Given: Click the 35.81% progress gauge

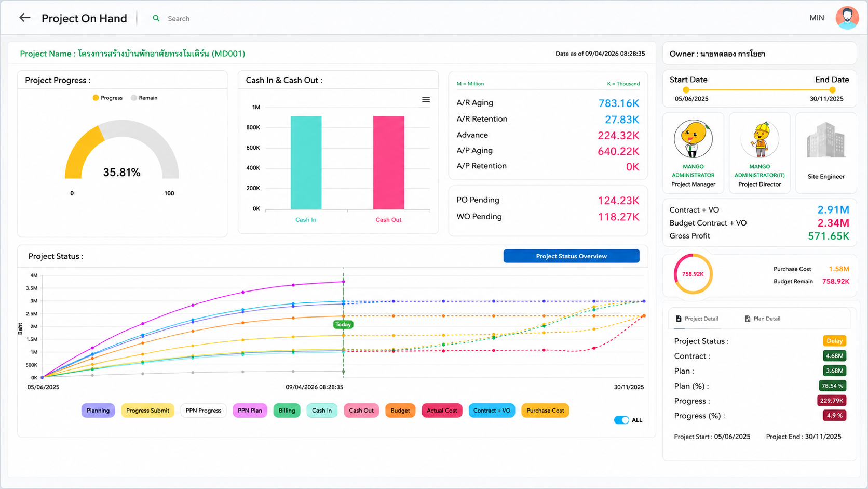Looking at the screenshot, I should (x=121, y=151).
